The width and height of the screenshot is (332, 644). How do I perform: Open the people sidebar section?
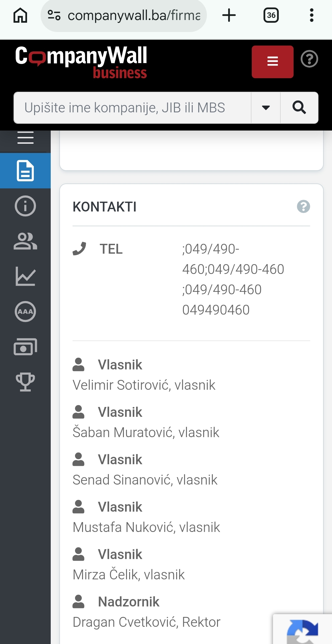point(26,241)
